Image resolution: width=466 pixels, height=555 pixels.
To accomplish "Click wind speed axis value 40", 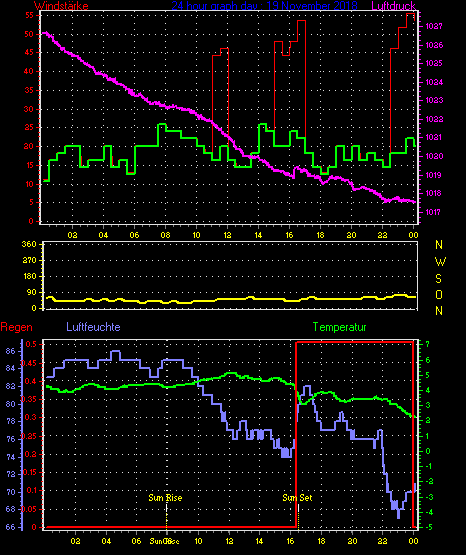I will [29, 71].
